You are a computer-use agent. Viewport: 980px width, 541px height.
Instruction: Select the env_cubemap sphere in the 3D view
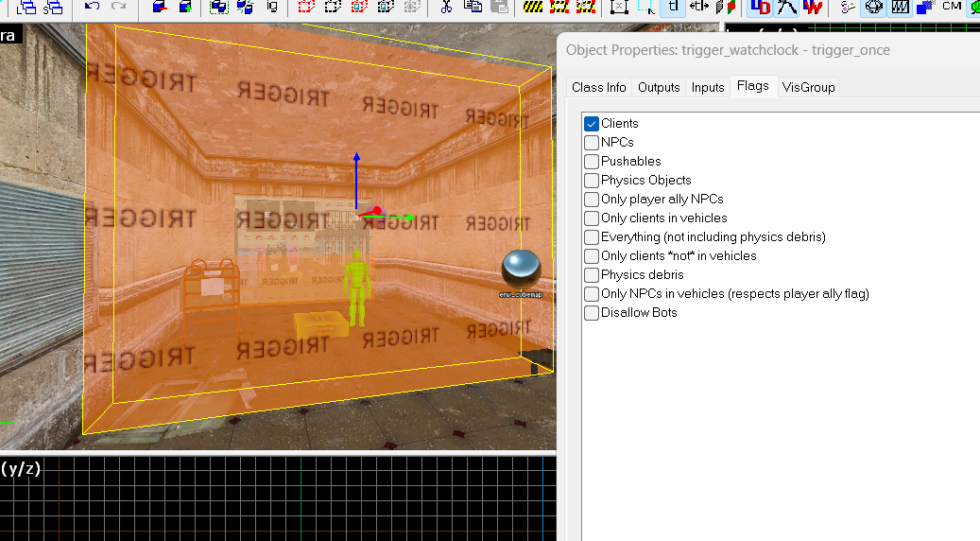tap(520, 269)
